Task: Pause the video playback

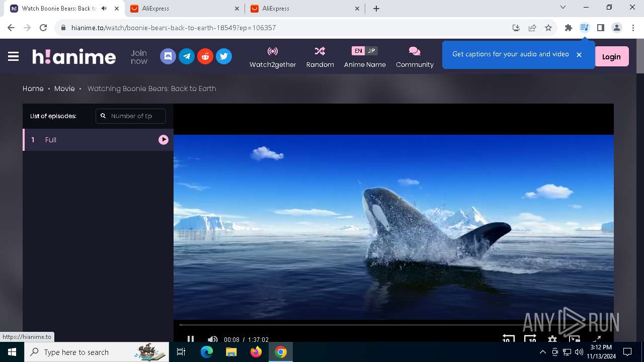Action: point(191,339)
